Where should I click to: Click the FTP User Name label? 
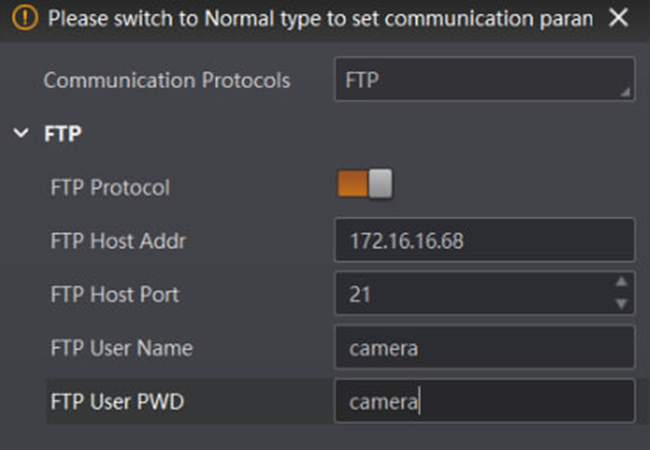[x=121, y=348]
